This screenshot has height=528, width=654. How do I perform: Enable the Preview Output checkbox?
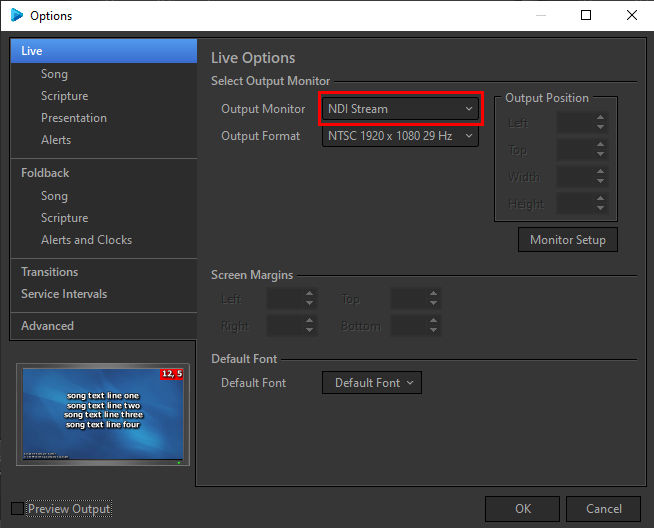(17, 509)
